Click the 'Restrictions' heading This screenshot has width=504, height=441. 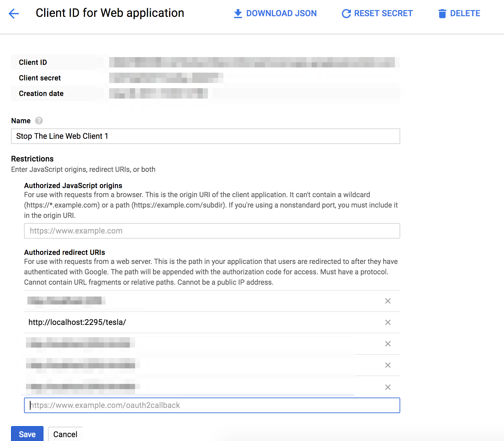pos(32,159)
